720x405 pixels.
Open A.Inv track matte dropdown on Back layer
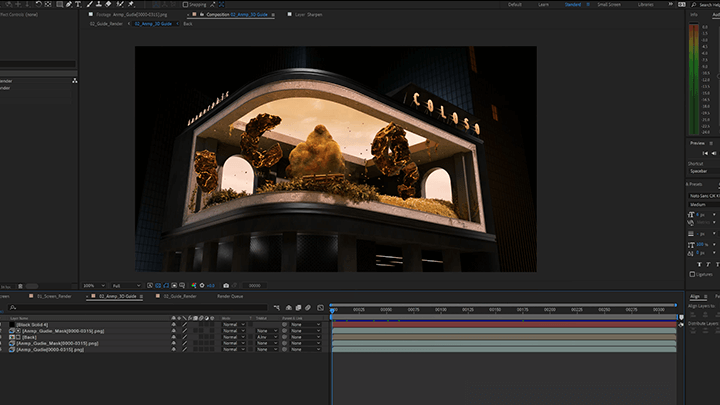pos(267,337)
